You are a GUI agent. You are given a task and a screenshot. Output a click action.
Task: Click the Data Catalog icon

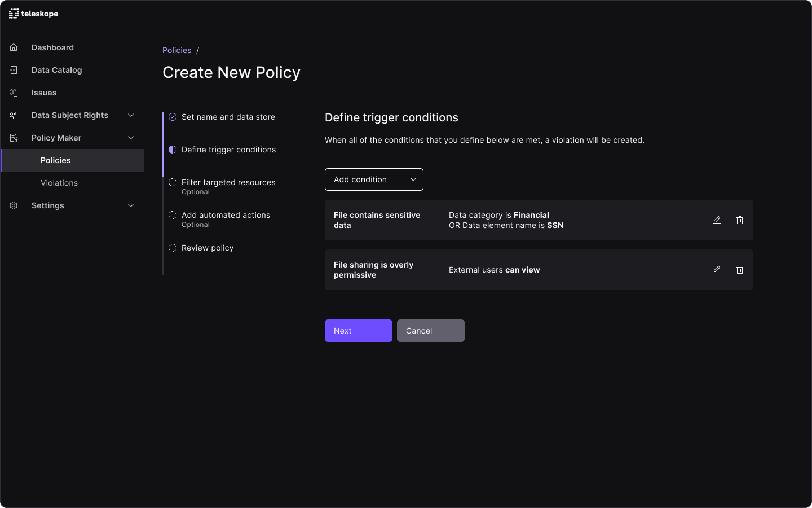pyautogui.click(x=14, y=70)
